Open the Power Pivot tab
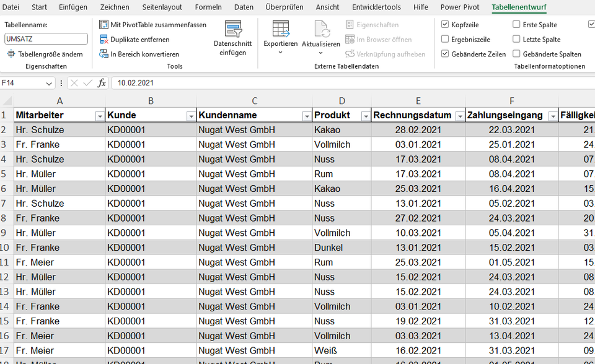Screen dimensions: 595x364 click(459, 7)
